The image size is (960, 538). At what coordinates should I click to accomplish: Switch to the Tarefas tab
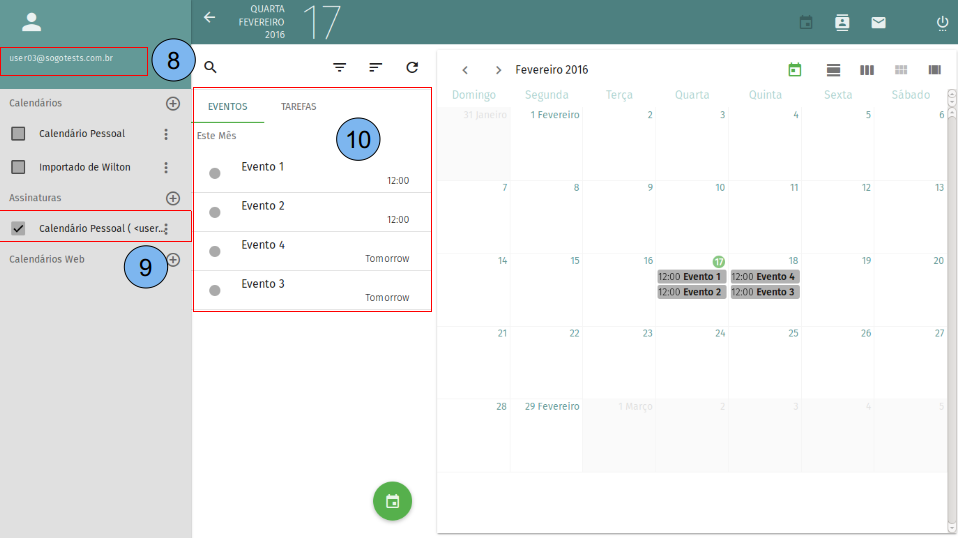(299, 106)
